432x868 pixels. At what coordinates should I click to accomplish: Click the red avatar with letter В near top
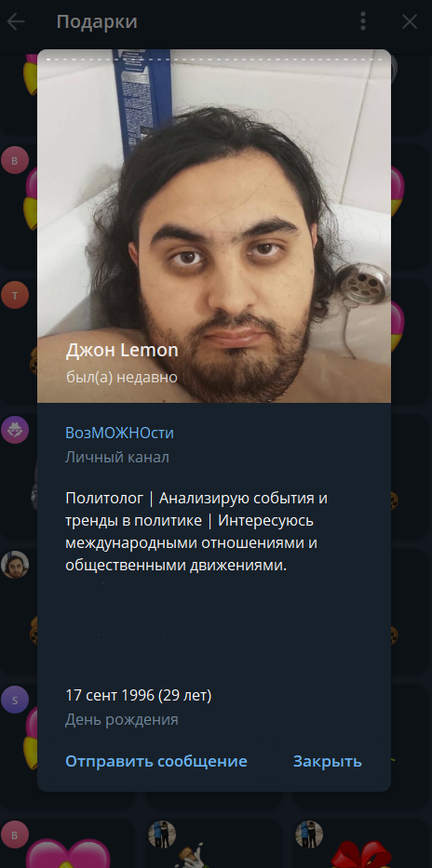click(15, 161)
